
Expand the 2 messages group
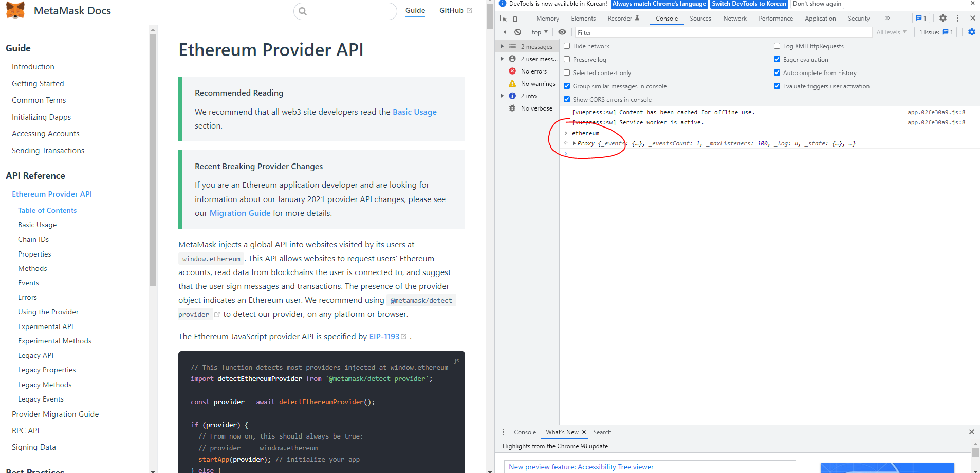(502, 46)
